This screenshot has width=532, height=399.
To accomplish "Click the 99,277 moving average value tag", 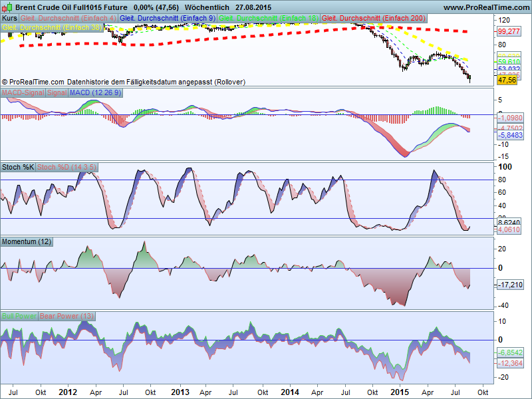I will click(x=509, y=32).
